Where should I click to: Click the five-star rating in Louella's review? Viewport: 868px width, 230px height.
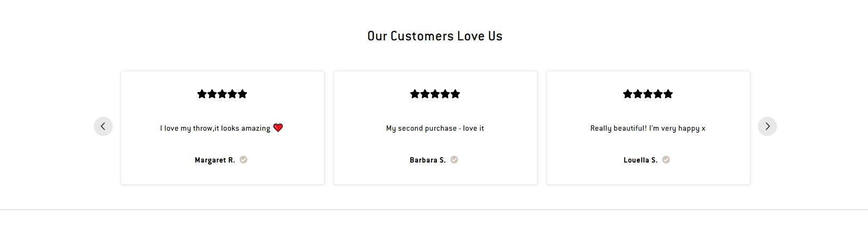[648, 94]
